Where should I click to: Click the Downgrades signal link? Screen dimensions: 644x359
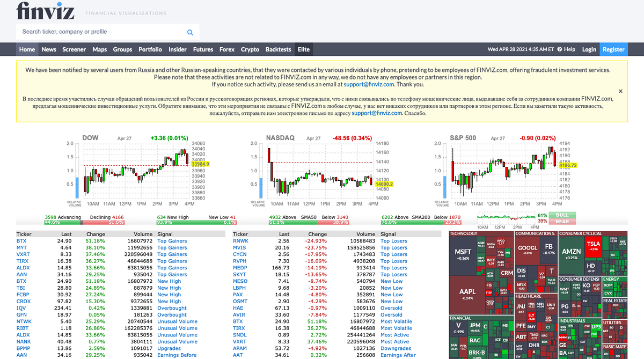(396, 348)
